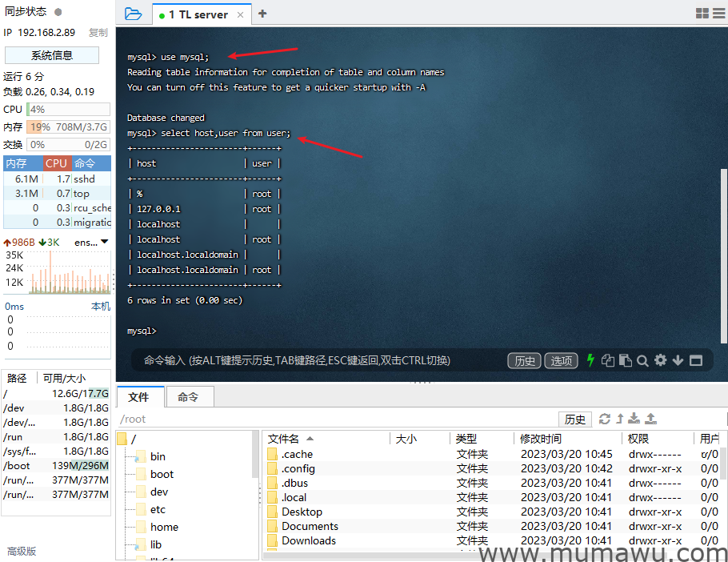Toggle terminal fullscreen with the window icon
Viewport: 728px width, 562px height.
click(x=698, y=360)
